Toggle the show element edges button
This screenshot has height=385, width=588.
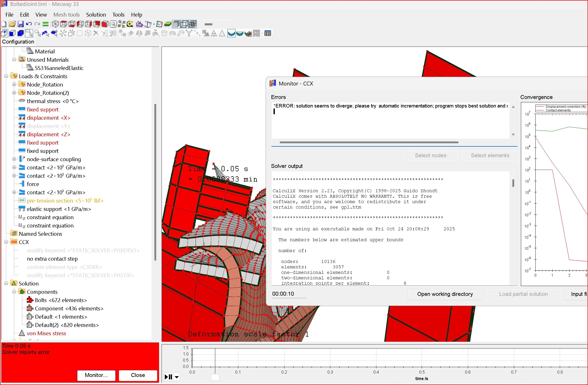click(x=184, y=24)
